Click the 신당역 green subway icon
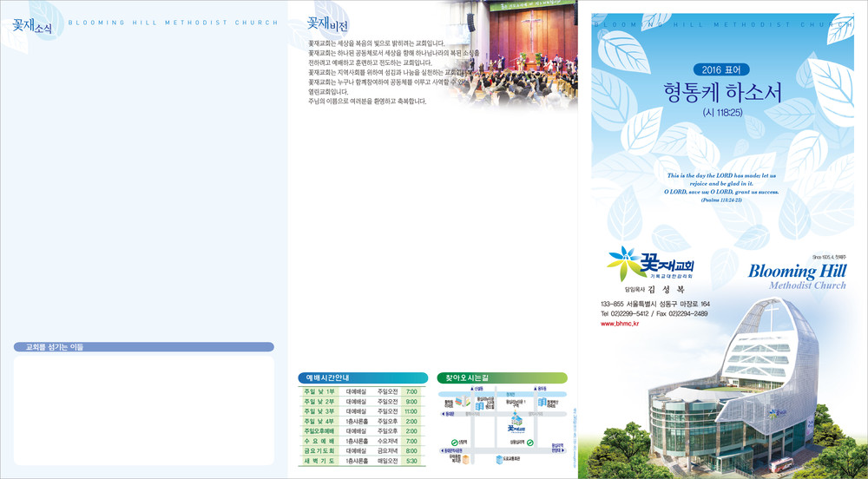The image size is (868, 479). click(454, 442)
